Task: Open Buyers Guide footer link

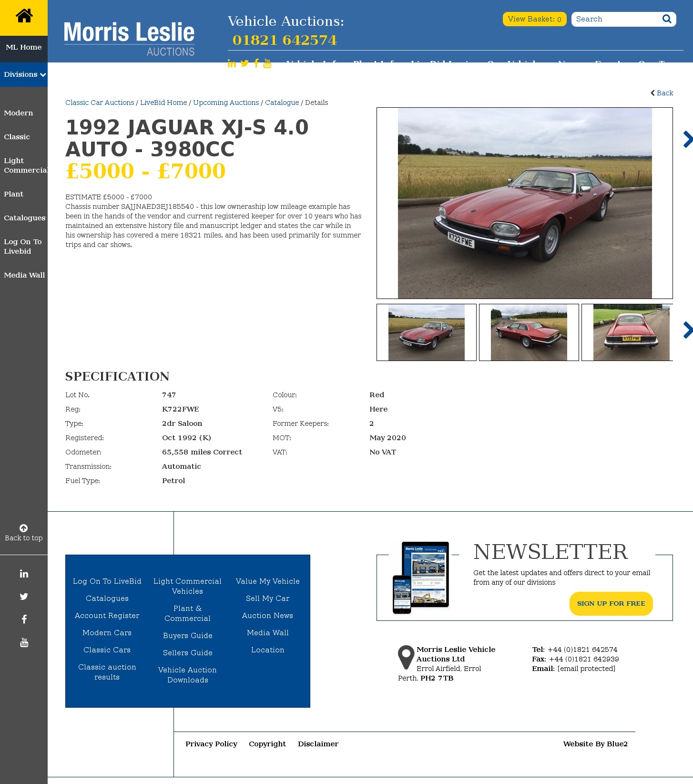Action: (x=188, y=636)
